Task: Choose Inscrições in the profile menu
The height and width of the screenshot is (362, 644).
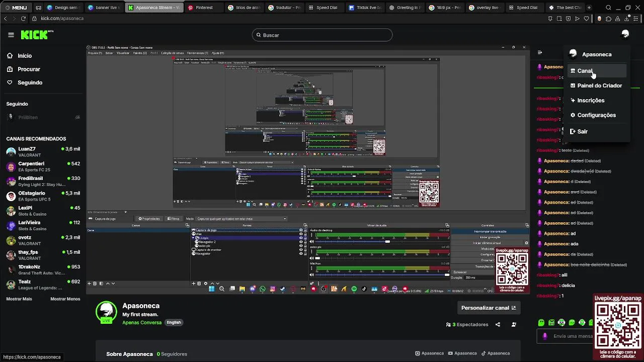Action: (x=597, y=100)
